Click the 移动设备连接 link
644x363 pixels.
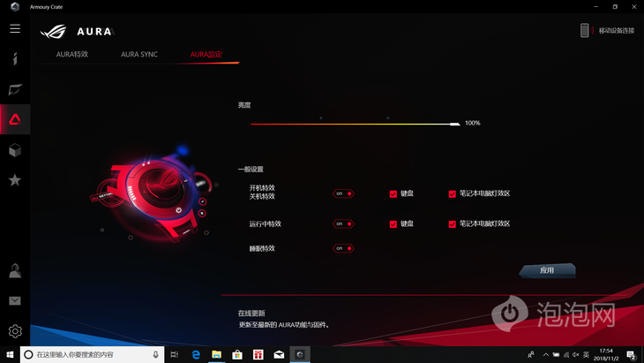pyautogui.click(x=617, y=30)
